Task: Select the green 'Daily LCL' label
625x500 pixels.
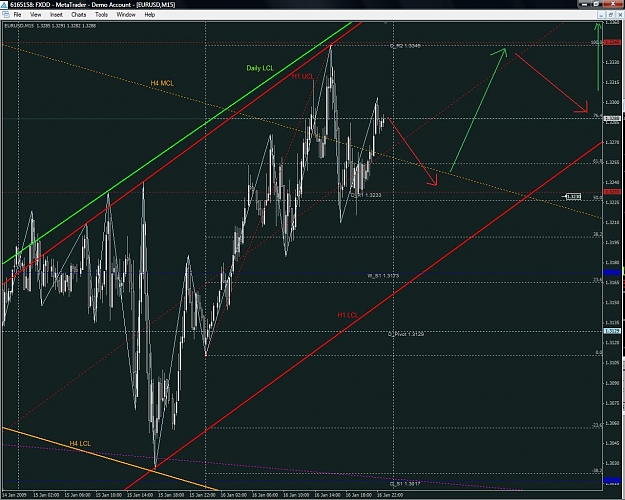Action: pyautogui.click(x=260, y=68)
